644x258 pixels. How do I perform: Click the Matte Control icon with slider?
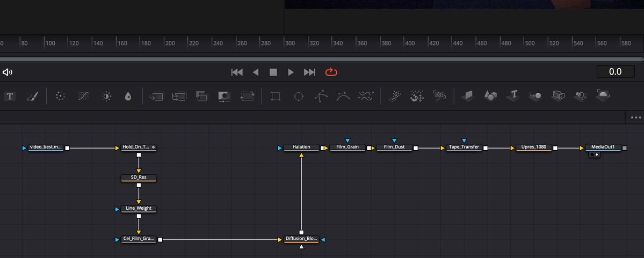click(225, 97)
